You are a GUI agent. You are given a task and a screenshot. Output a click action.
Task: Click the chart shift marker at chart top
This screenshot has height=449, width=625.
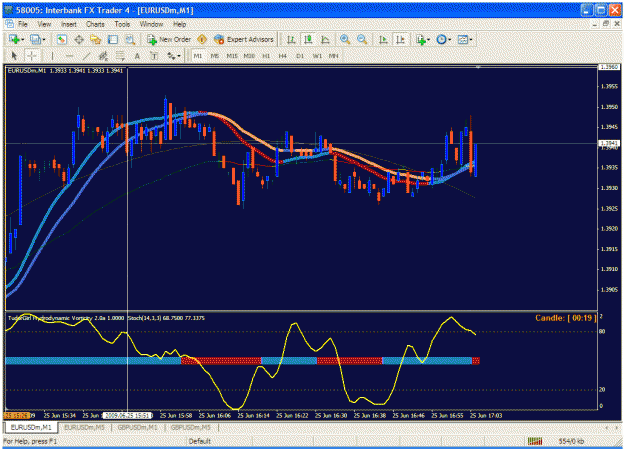pos(478,67)
